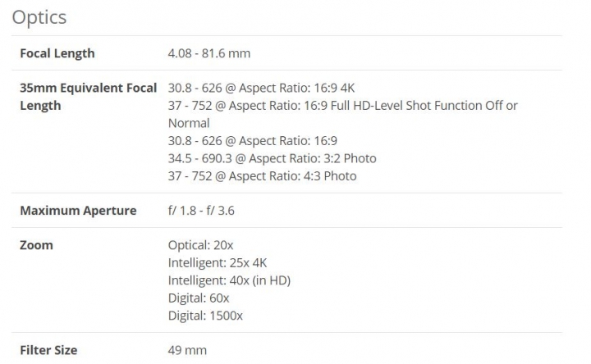Select the 35mm Equivalent Focal Length label
The width and height of the screenshot is (591, 364).
[x=88, y=97]
